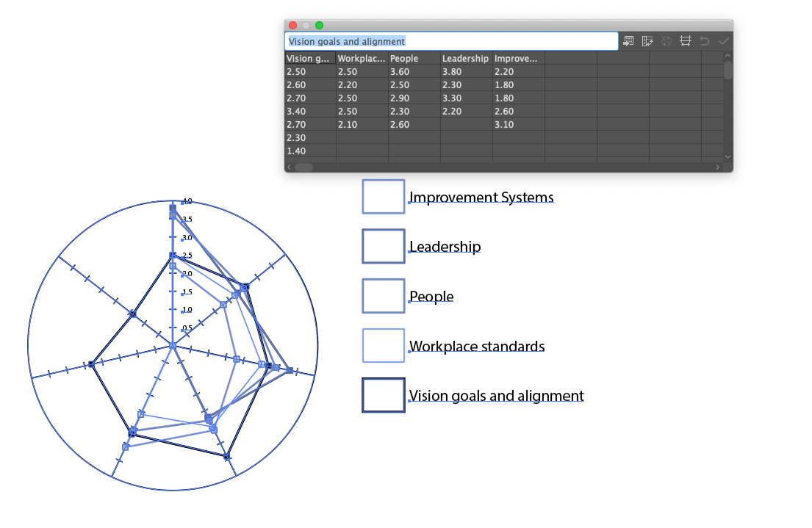Select the Vision goals and alignment legend swatch
812x528 pixels.
point(383,394)
